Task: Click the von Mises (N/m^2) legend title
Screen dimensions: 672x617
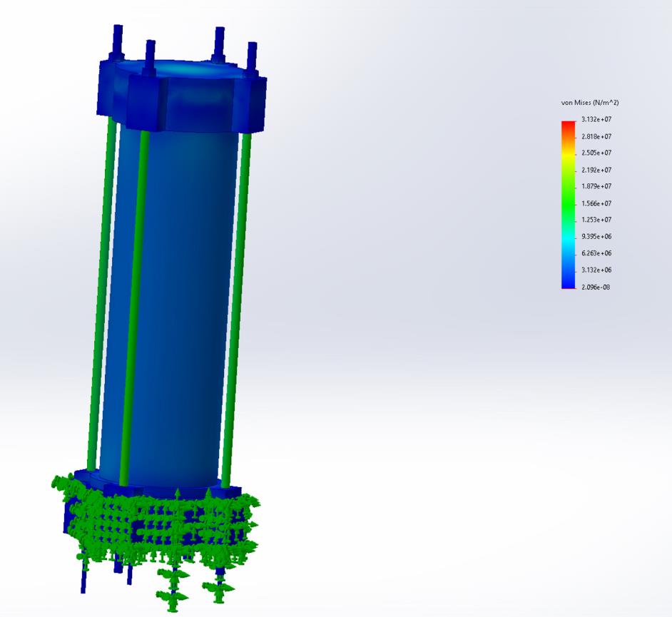Action: point(589,103)
